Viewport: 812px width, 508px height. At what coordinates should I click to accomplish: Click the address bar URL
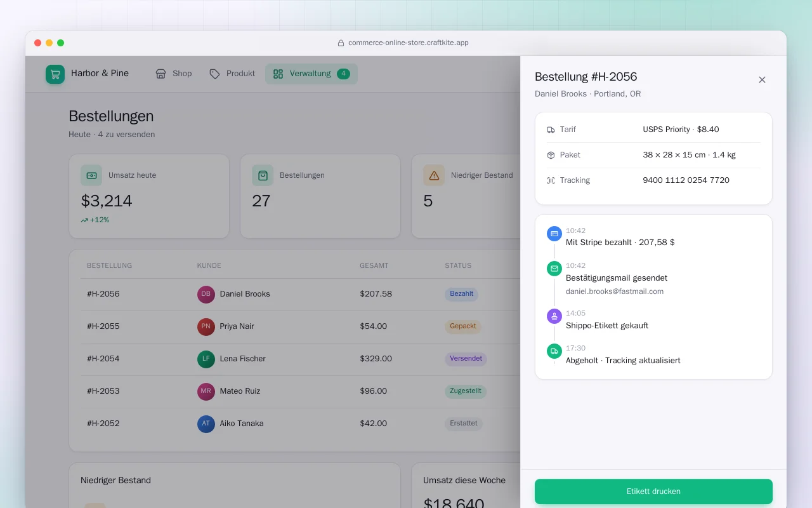click(409, 43)
